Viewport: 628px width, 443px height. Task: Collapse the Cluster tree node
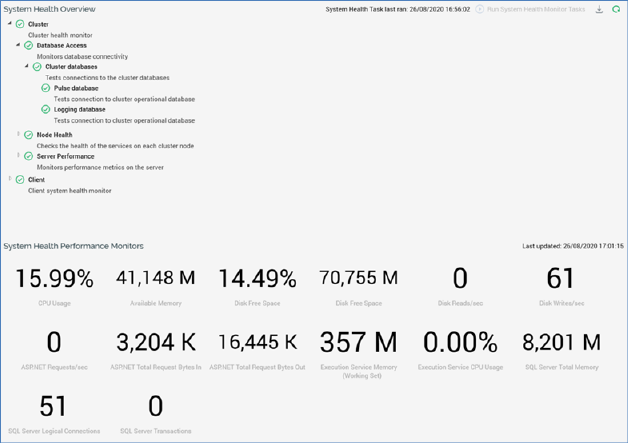click(10, 24)
